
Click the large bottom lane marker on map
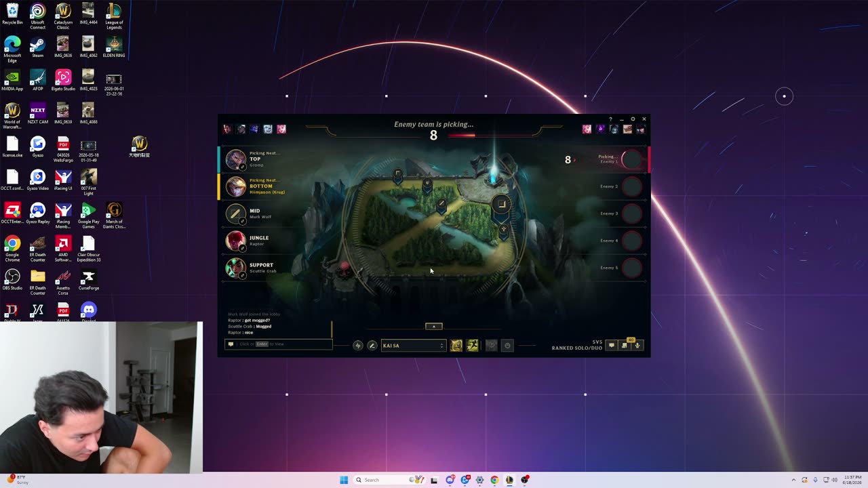point(501,203)
